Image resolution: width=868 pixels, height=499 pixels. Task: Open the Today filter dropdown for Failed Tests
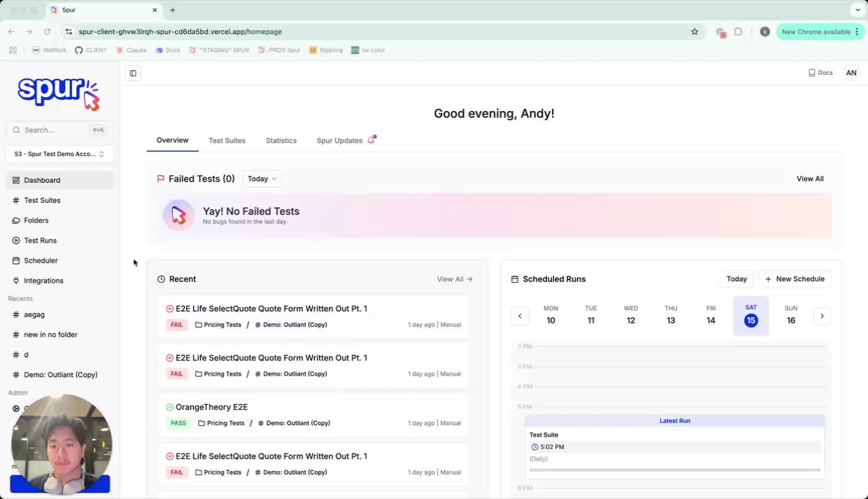click(x=262, y=179)
